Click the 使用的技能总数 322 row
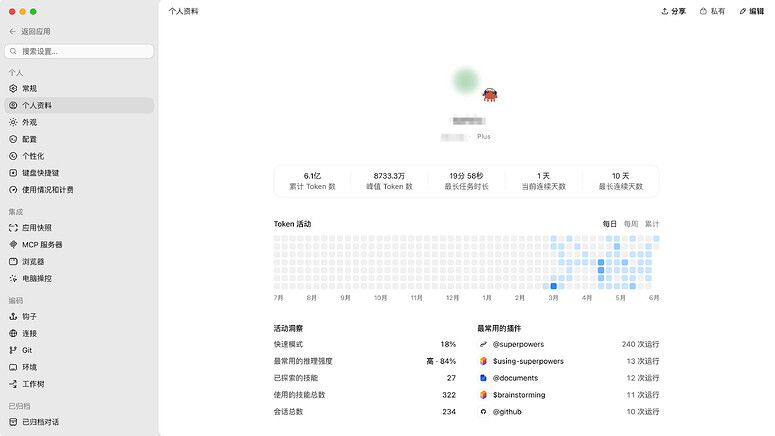Image resolution: width=775 pixels, height=436 pixels. coord(365,394)
